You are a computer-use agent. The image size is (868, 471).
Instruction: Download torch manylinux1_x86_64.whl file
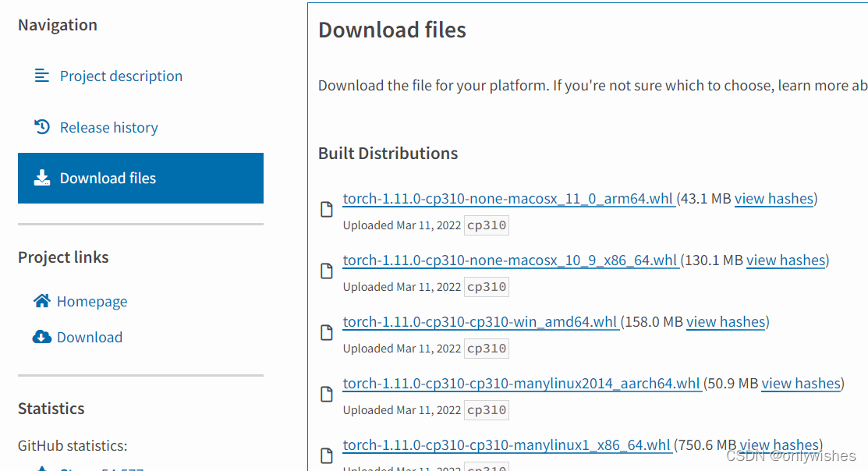coord(506,445)
